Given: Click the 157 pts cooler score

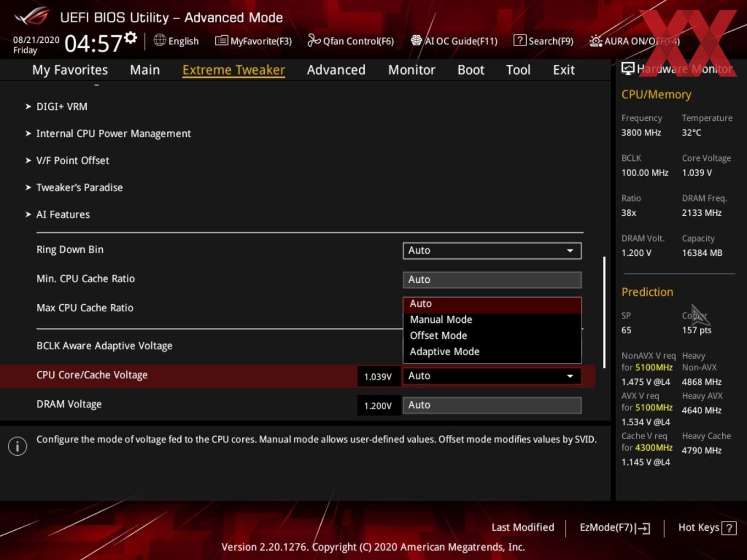Looking at the screenshot, I should (696, 331).
